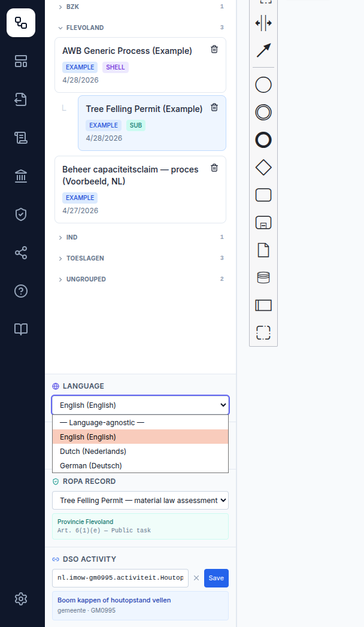This screenshot has height=627, width=364.
Task: Create a gateway diamond shape
Action: [263, 168]
